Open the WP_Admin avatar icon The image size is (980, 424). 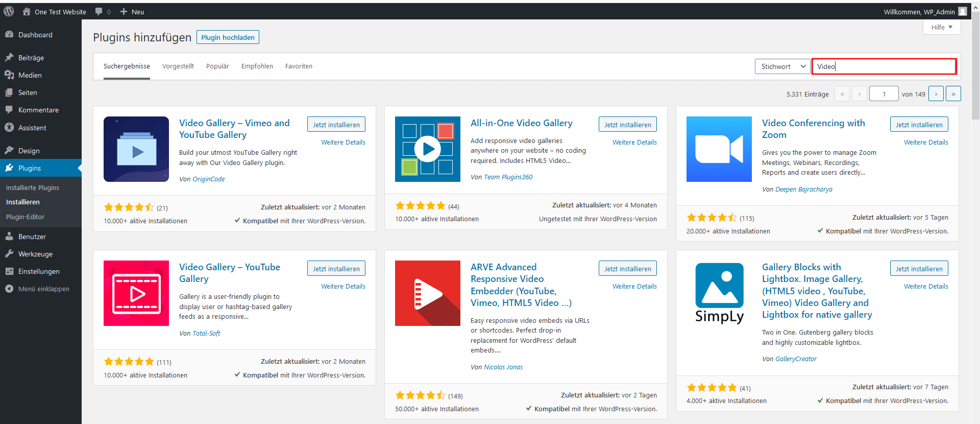[x=963, y=11]
